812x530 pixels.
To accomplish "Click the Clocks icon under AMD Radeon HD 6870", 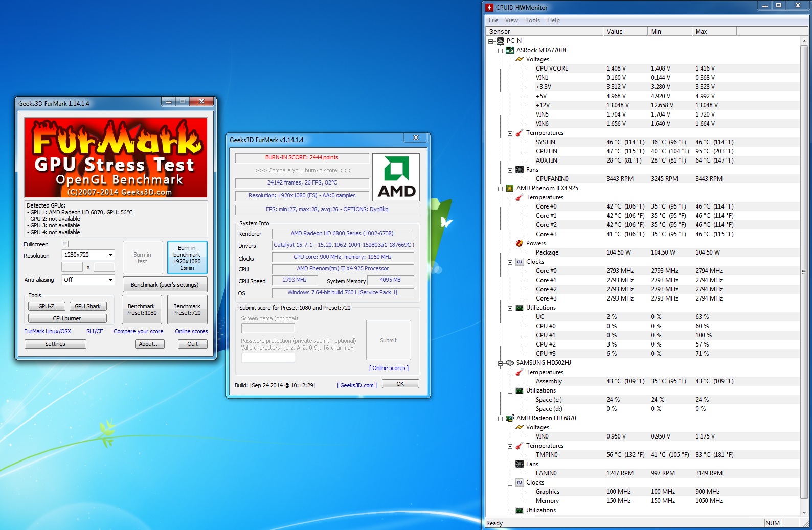I will (x=520, y=482).
